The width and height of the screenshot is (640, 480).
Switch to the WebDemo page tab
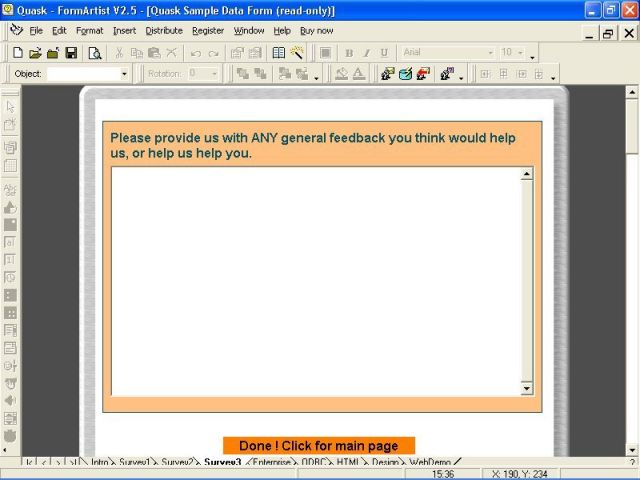[x=430, y=462]
